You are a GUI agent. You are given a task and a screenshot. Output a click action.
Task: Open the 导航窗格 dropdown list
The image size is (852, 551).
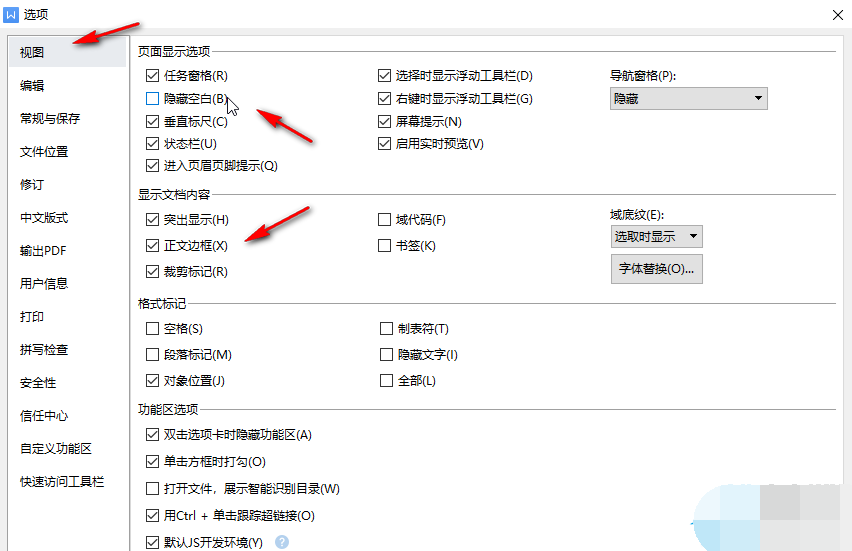tap(688, 98)
